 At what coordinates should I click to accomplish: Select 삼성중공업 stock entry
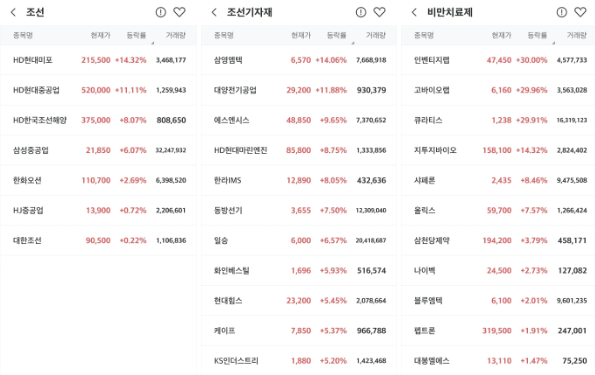tap(98, 150)
